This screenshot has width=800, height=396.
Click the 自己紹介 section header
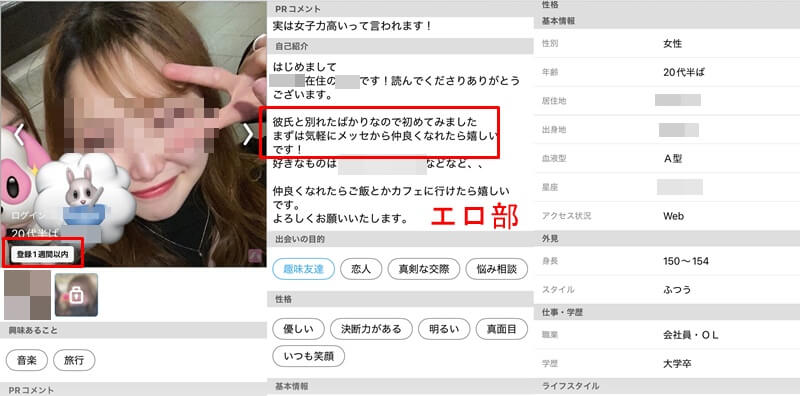400,46
